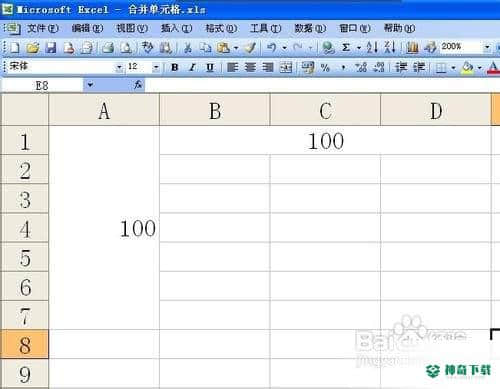This screenshot has width=500, height=389.
Task: Expand the font name dropdown
Action: click(x=119, y=68)
